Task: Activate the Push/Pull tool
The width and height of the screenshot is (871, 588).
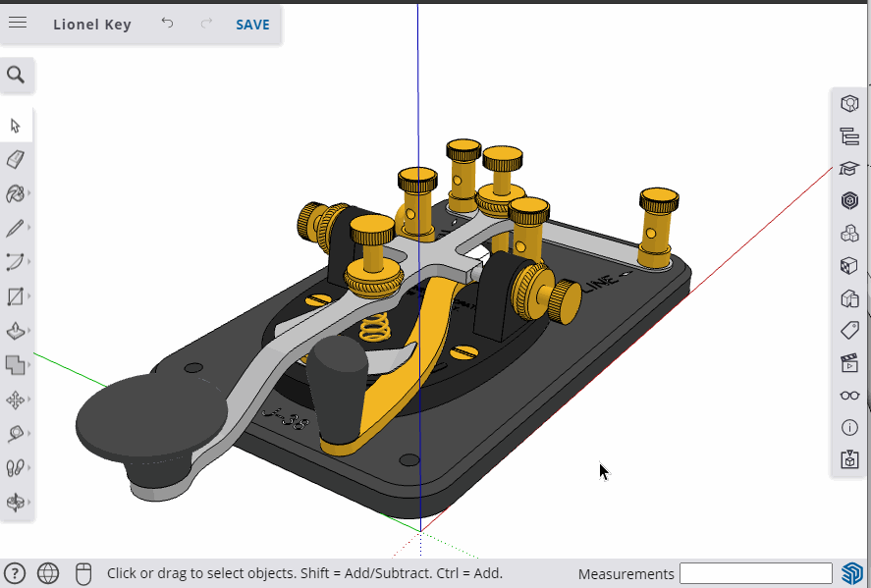Action: click(x=15, y=329)
